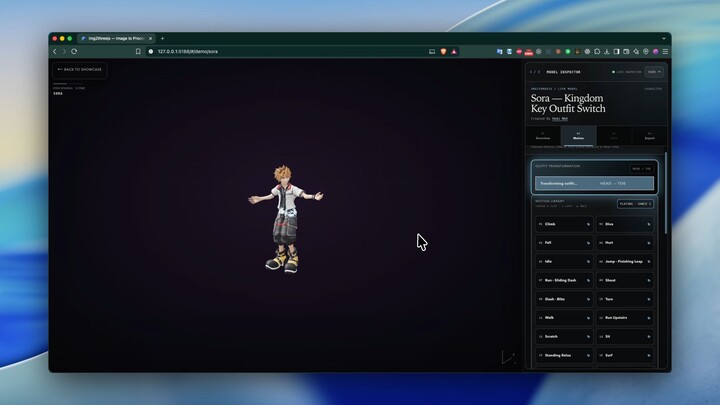Open the browser hamburger menu
The height and width of the screenshot is (405, 720).
tap(665, 51)
